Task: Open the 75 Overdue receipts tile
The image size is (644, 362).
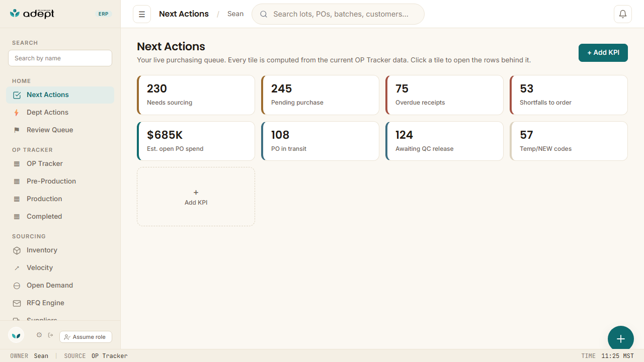Action: click(x=444, y=95)
